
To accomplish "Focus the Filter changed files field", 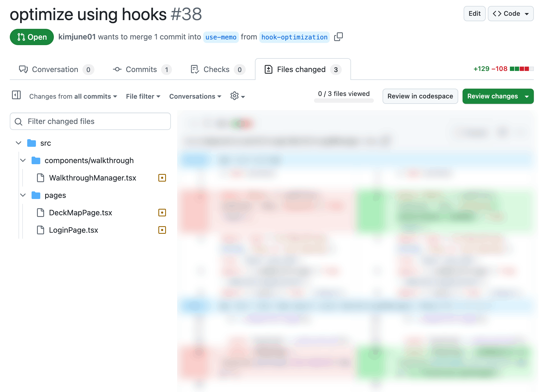I will 90,121.
